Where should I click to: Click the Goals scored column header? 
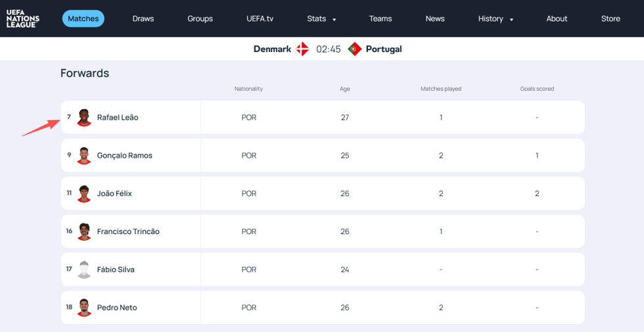538,89
